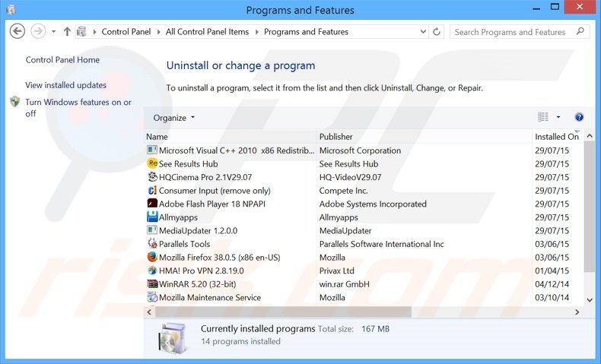
Task: Click the Allmyapps floppy disk icon
Action: tap(152, 217)
